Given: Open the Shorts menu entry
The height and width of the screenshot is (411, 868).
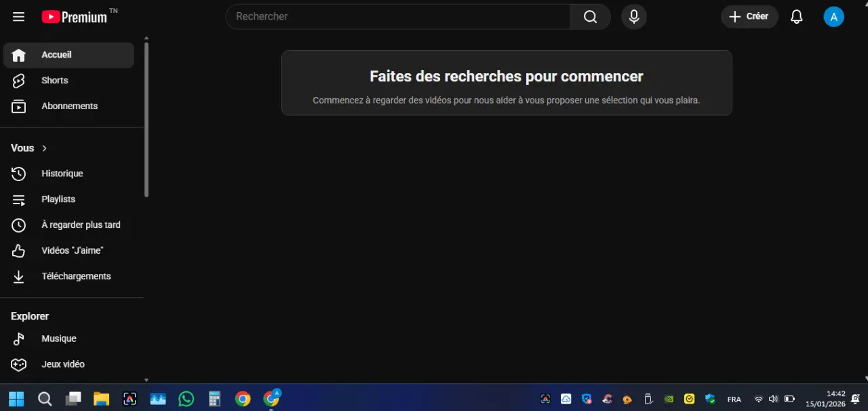Looking at the screenshot, I should coord(68,81).
